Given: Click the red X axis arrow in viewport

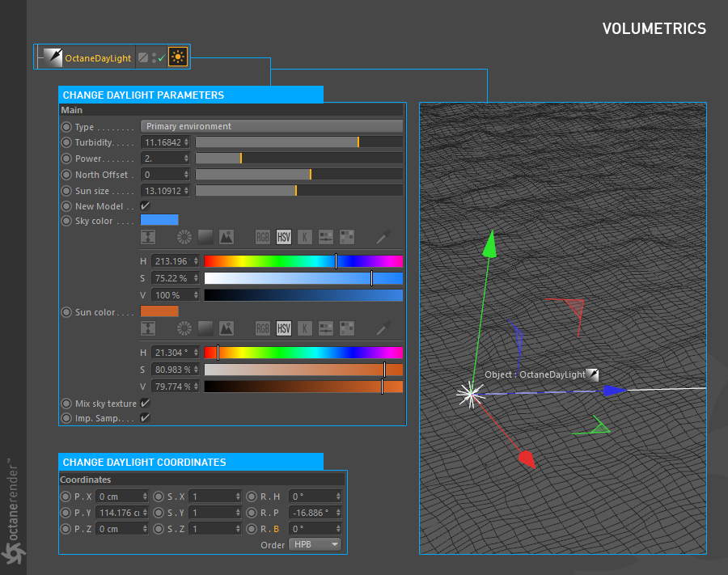Looking at the screenshot, I should coord(527,459).
